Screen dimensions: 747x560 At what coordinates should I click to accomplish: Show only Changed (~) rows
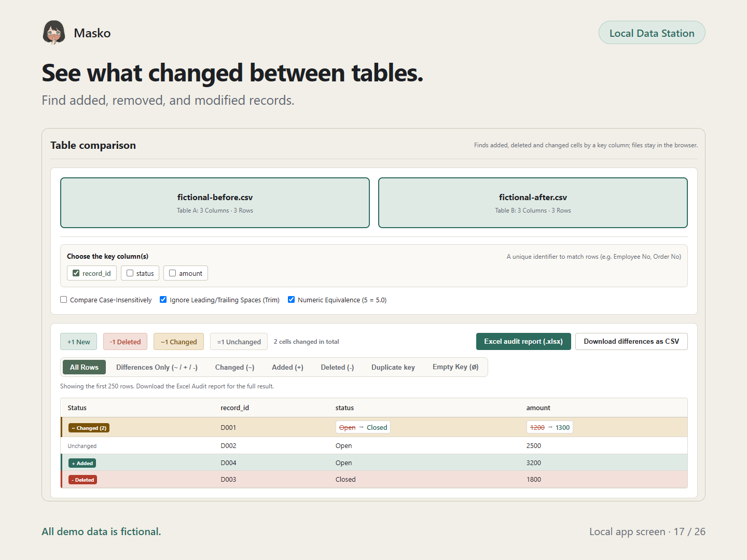click(234, 367)
